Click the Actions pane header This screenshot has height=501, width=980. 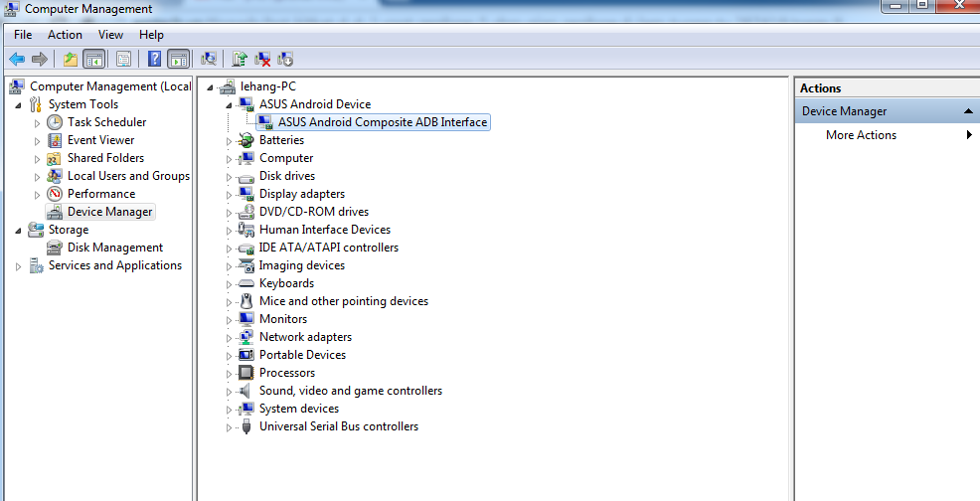pyautogui.click(x=887, y=88)
